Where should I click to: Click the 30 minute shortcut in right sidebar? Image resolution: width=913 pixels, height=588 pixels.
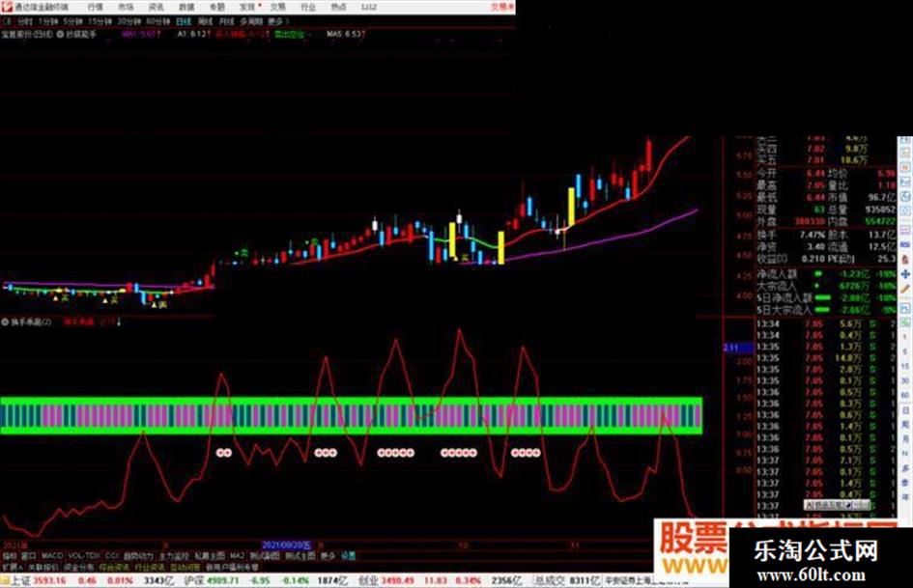point(905,380)
